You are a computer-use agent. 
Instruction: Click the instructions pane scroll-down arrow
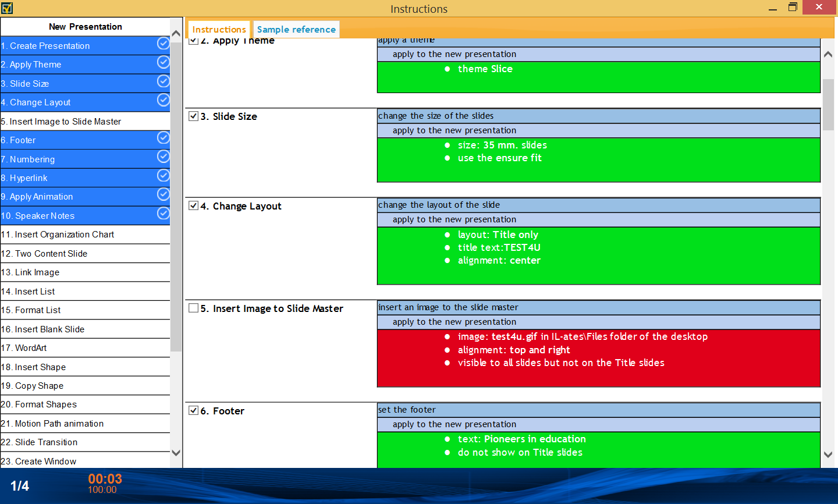point(828,455)
